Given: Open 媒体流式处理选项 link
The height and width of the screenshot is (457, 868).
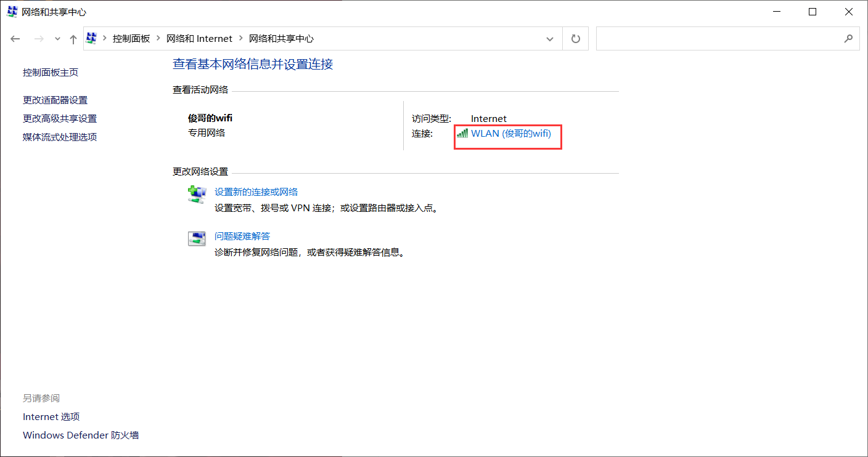Looking at the screenshot, I should tap(60, 137).
